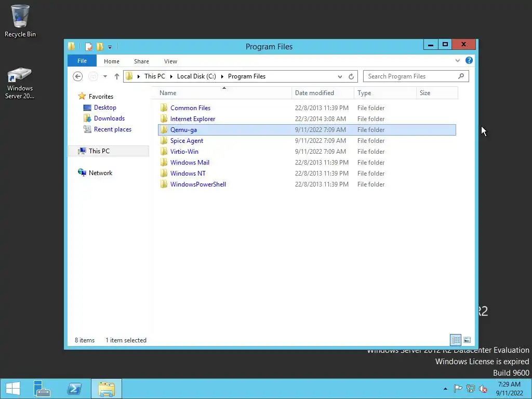
Task: Click the New folder icon in quick access toolbar
Action: pos(100,46)
